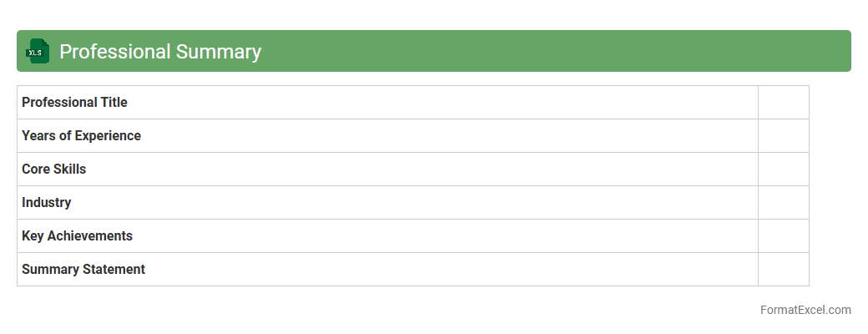
Task: Click empty value cell beside Industry
Action: click(783, 203)
